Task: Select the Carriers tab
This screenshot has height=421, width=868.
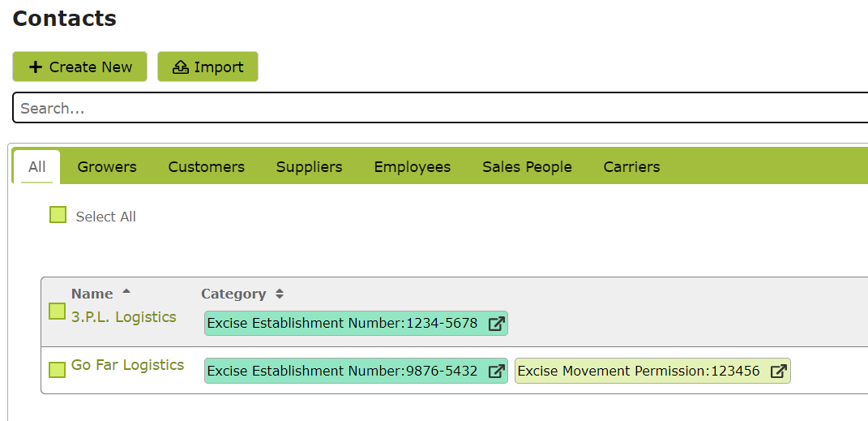Action: click(x=631, y=167)
